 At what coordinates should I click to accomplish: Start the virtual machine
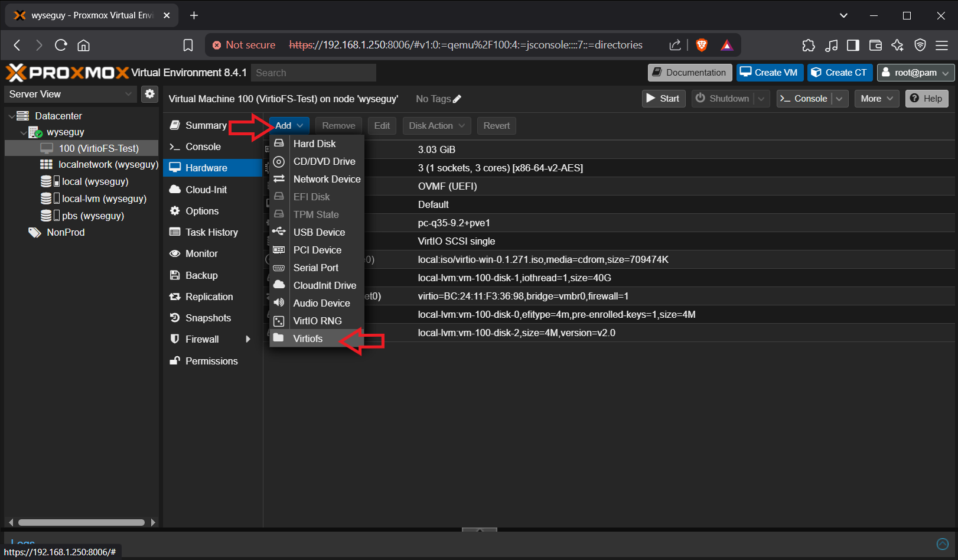click(663, 99)
